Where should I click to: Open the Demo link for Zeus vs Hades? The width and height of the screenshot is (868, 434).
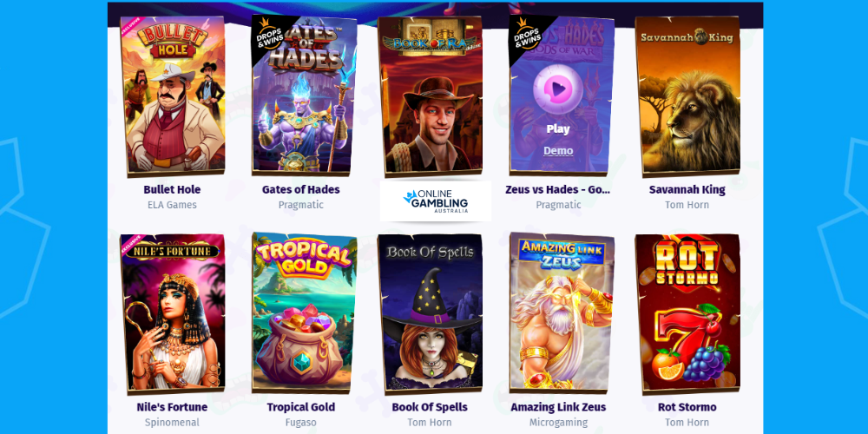click(558, 150)
